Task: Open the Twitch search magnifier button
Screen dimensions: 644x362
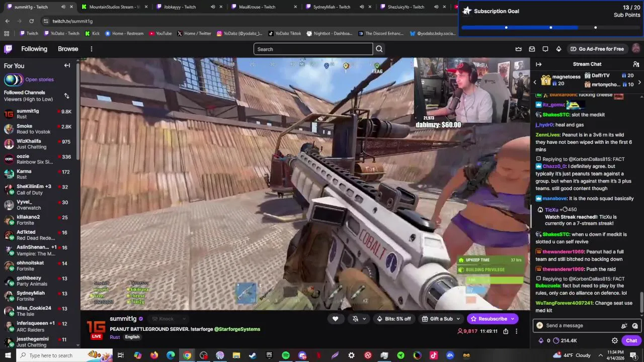Action: [x=379, y=49]
